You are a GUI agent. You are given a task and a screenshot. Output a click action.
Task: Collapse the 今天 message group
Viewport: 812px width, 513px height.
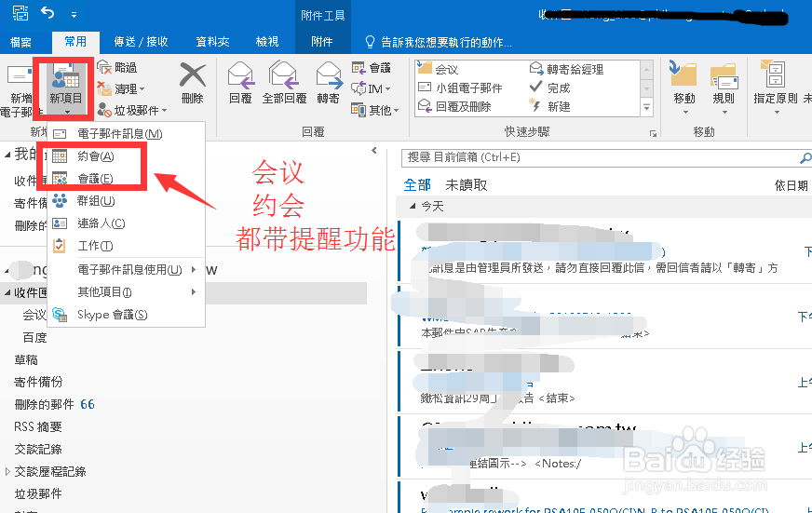pyautogui.click(x=413, y=206)
